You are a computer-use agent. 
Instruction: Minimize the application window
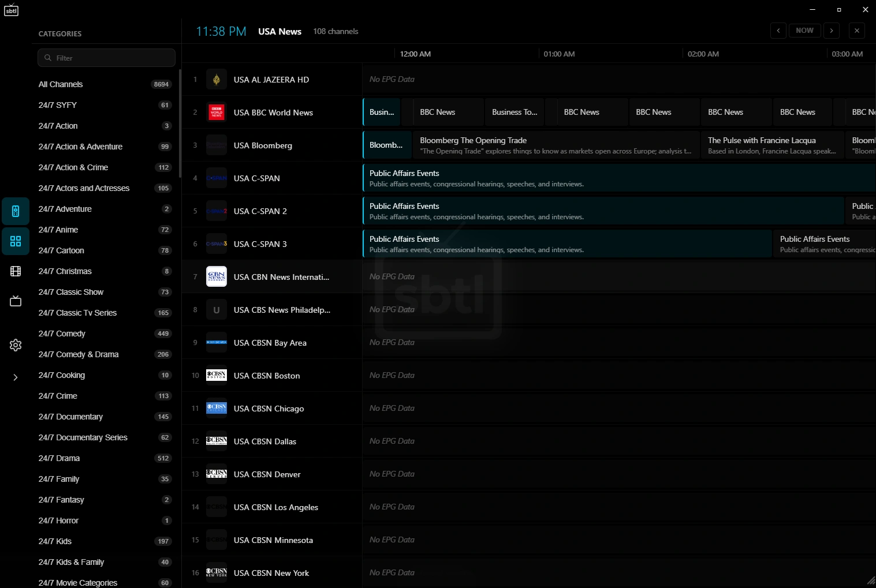tap(812, 9)
